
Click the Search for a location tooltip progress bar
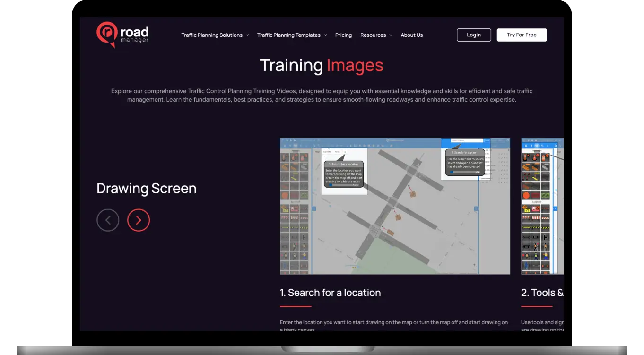point(344,185)
